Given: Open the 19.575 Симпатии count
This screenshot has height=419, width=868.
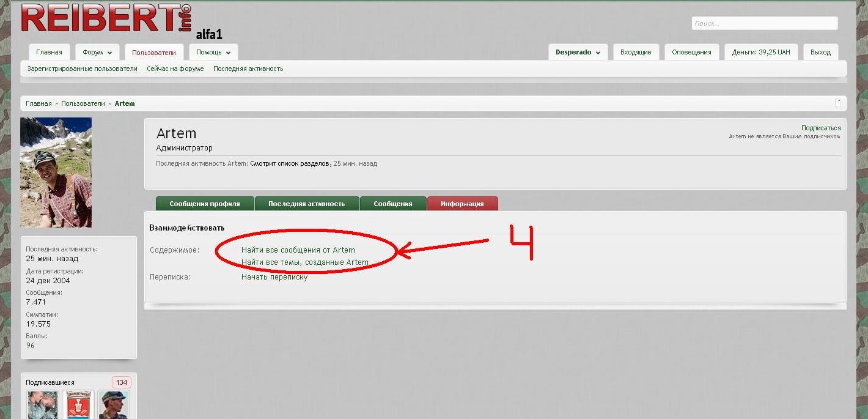Looking at the screenshot, I should pyautogui.click(x=38, y=324).
